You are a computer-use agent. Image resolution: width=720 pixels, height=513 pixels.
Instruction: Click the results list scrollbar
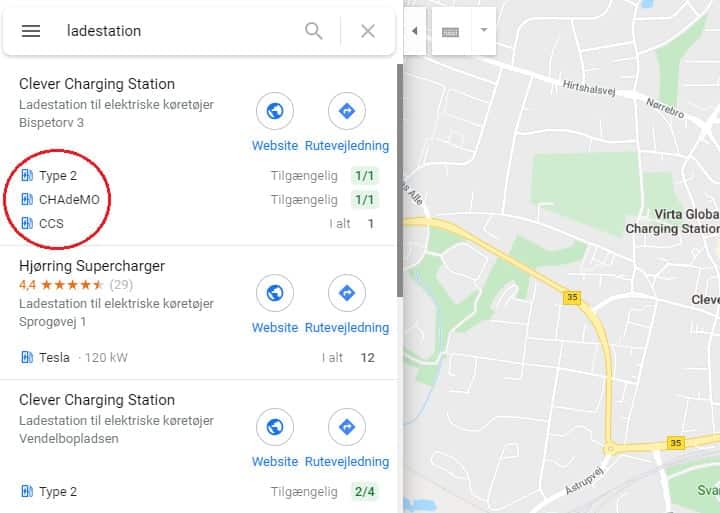tap(399, 180)
